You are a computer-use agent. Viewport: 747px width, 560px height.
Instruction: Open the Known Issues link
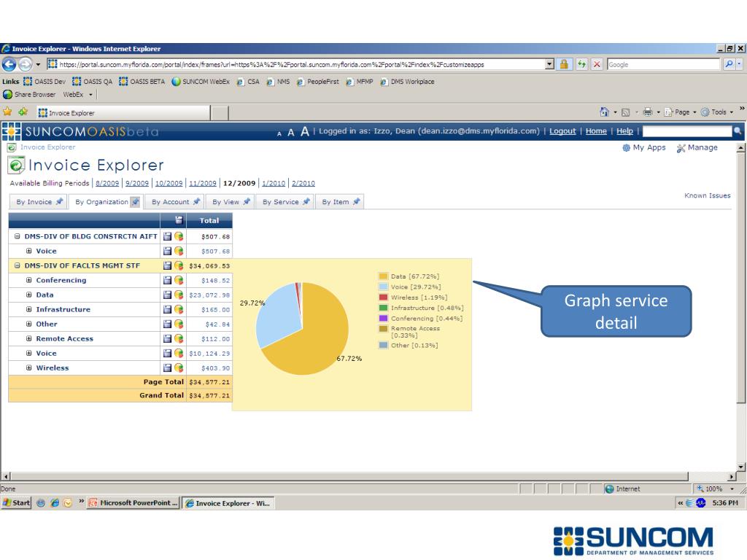707,195
